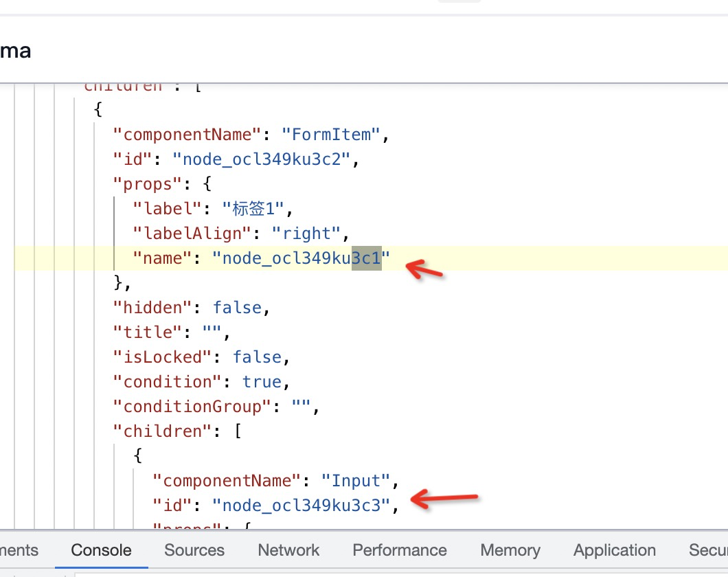Open the Sources tab

click(x=194, y=550)
